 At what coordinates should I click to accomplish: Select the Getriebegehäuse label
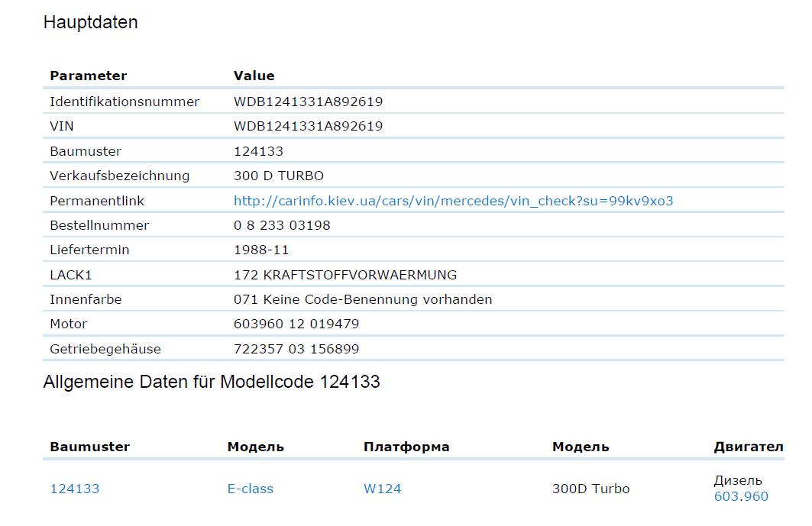coord(105,350)
